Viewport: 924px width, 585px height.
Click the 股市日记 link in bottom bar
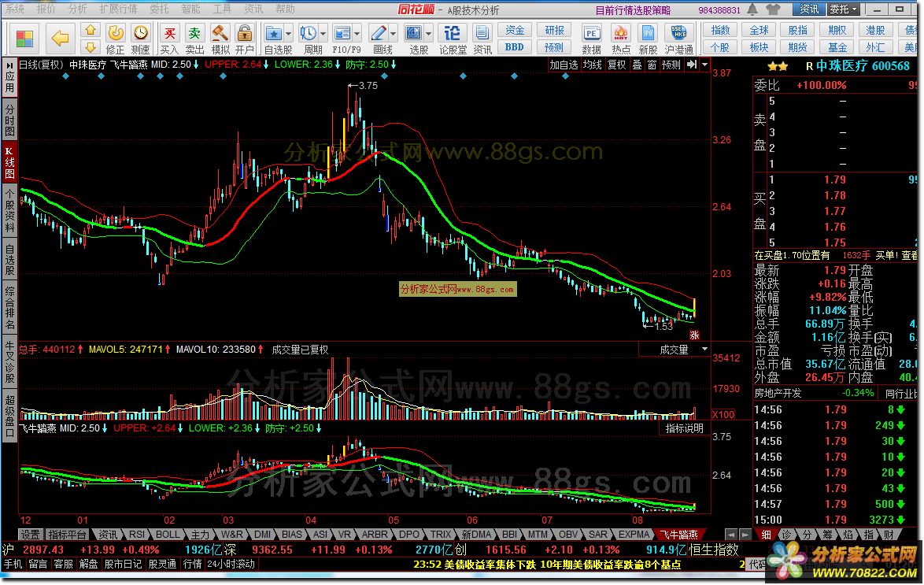[123, 564]
